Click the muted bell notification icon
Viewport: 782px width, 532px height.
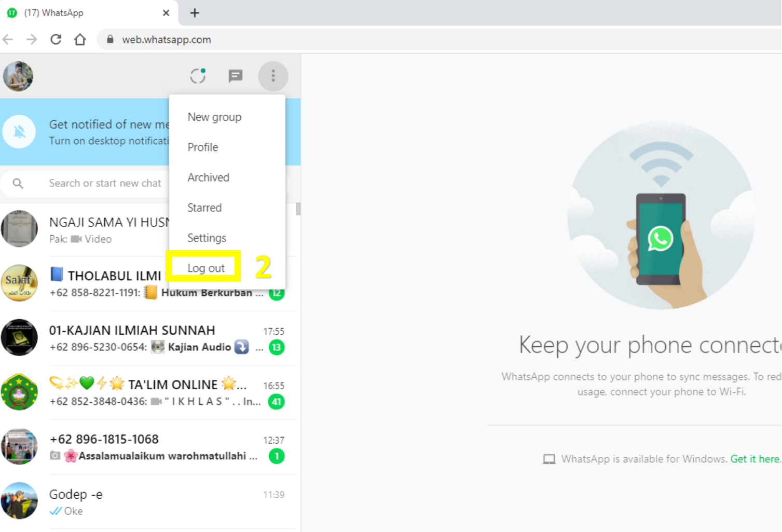point(19,132)
